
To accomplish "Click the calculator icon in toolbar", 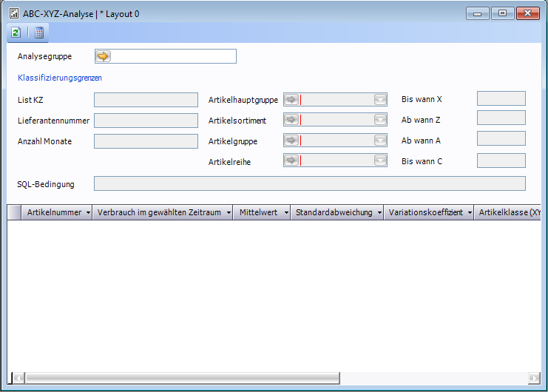I will (39, 33).
